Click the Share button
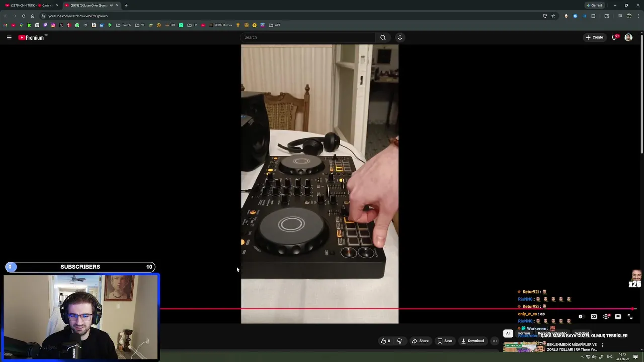This screenshot has height=362, width=644. 420,341
